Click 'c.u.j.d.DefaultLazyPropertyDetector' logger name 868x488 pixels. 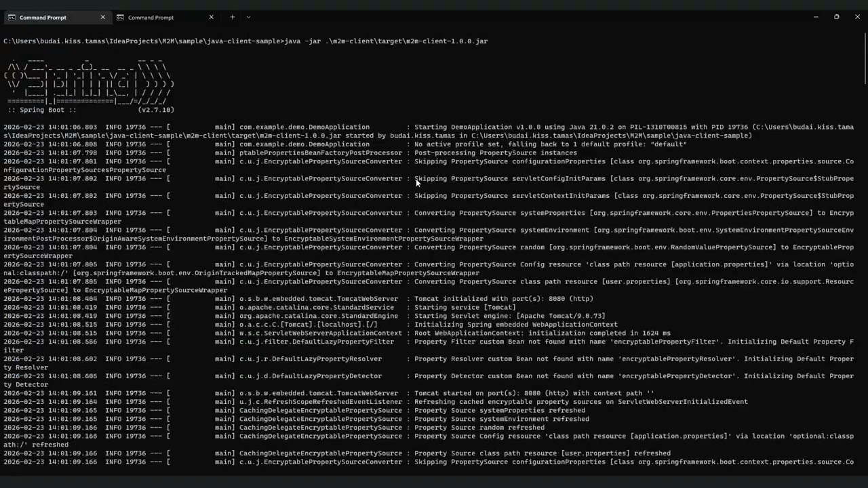tap(311, 376)
